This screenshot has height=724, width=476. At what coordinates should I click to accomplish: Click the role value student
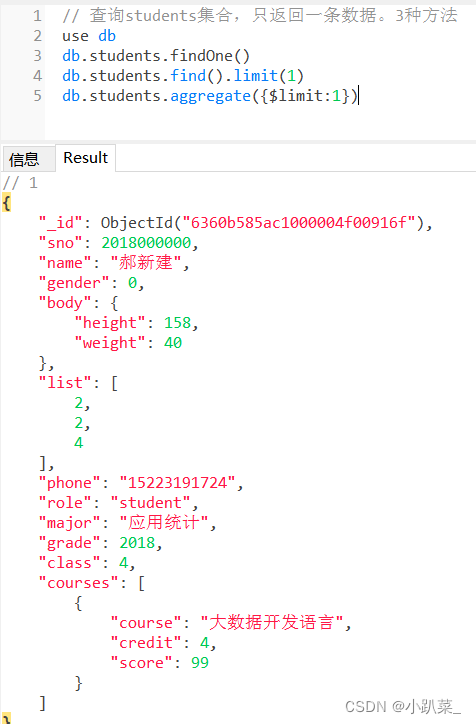[x=150, y=502]
